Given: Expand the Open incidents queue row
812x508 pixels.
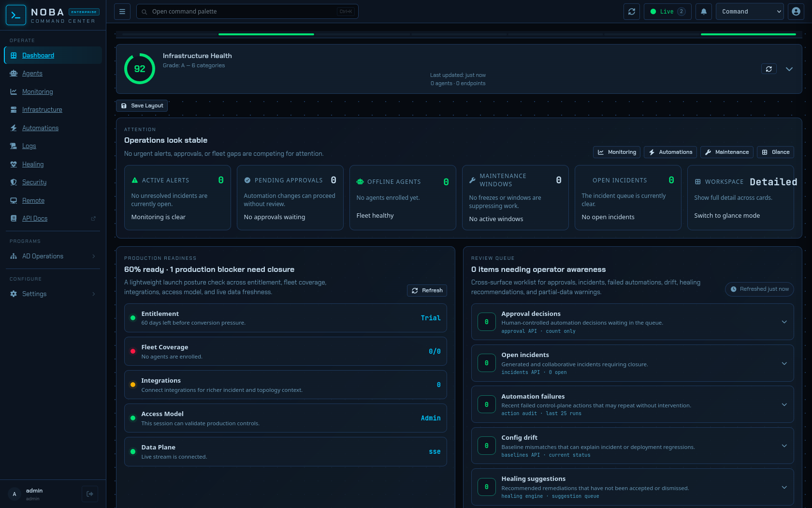Looking at the screenshot, I should 632,363.
